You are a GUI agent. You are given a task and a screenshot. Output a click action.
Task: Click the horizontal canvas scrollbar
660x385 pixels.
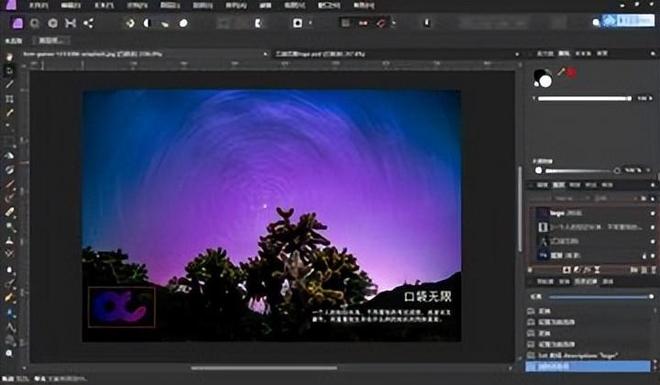[x=264, y=368]
